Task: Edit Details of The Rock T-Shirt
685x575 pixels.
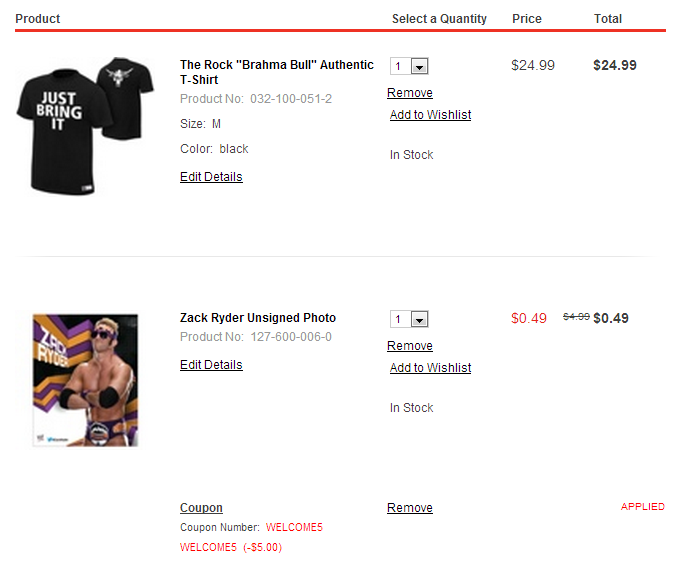Action: (211, 177)
